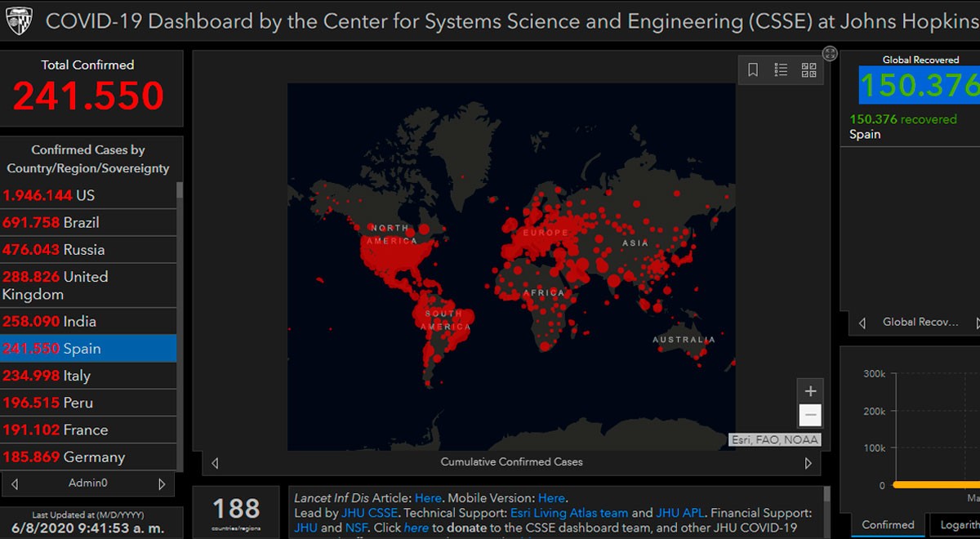Zoom in on the map with plus button
The width and height of the screenshot is (980, 539).
pos(810,390)
